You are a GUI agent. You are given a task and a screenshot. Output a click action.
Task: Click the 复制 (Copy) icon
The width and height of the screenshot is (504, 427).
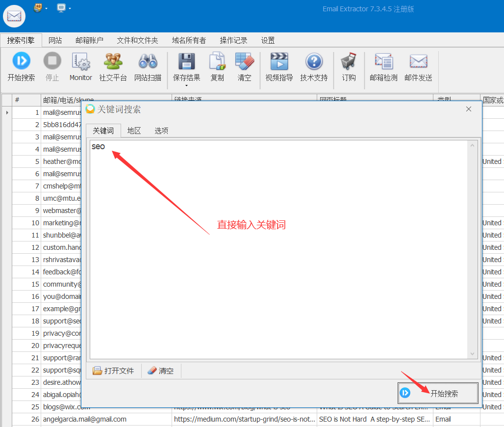[x=217, y=66]
